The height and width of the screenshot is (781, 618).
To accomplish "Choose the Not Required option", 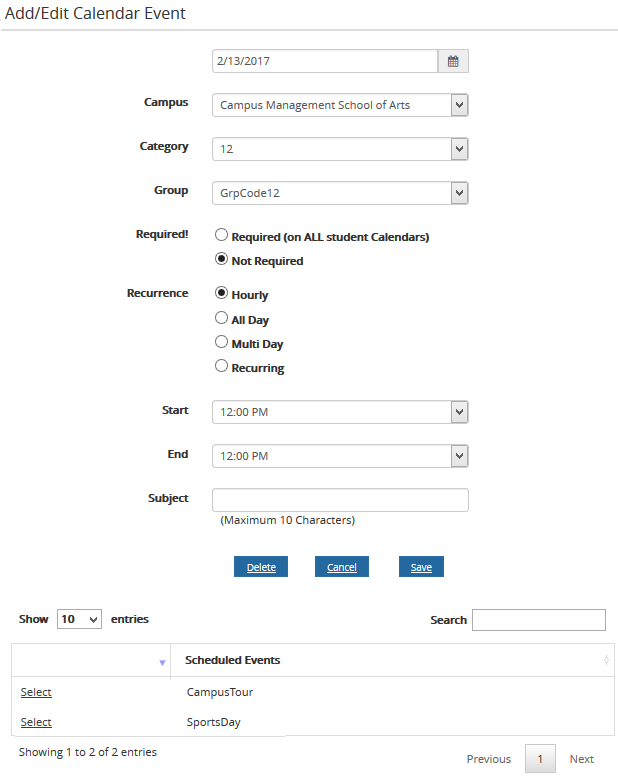I will pos(222,260).
